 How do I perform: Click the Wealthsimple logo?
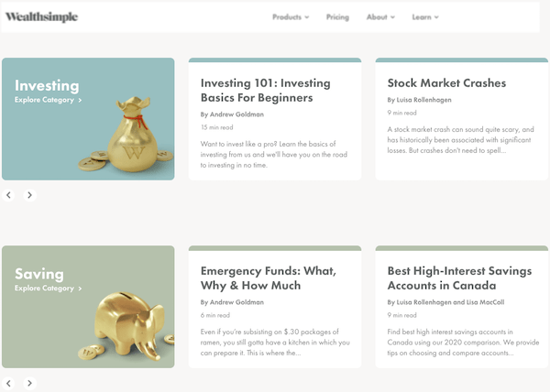click(x=42, y=16)
